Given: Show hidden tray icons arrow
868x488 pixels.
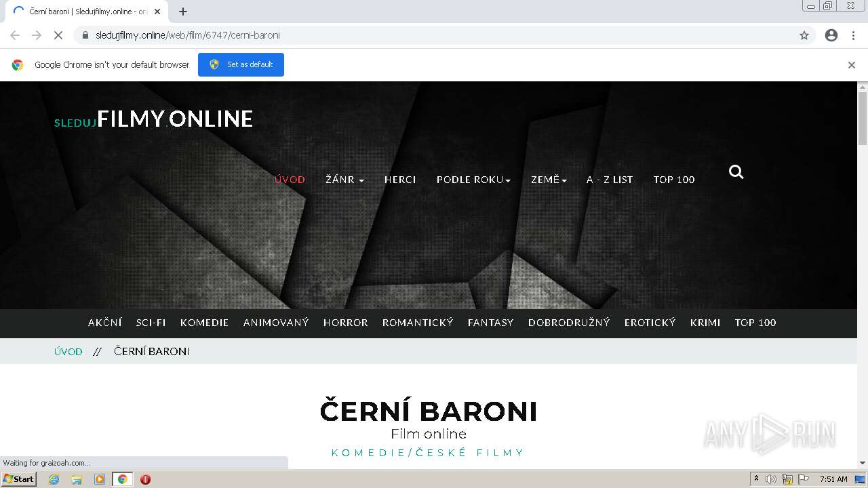Looking at the screenshot, I should click(x=756, y=479).
